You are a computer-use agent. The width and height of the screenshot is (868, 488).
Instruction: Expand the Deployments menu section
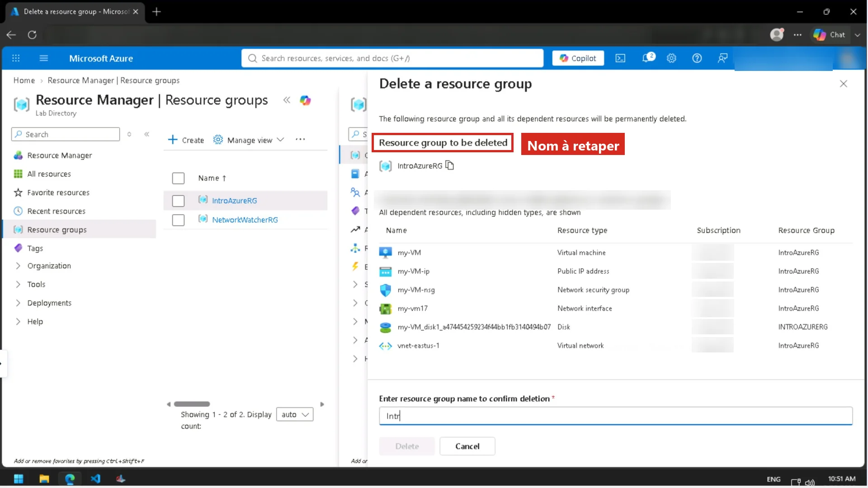tap(18, 303)
